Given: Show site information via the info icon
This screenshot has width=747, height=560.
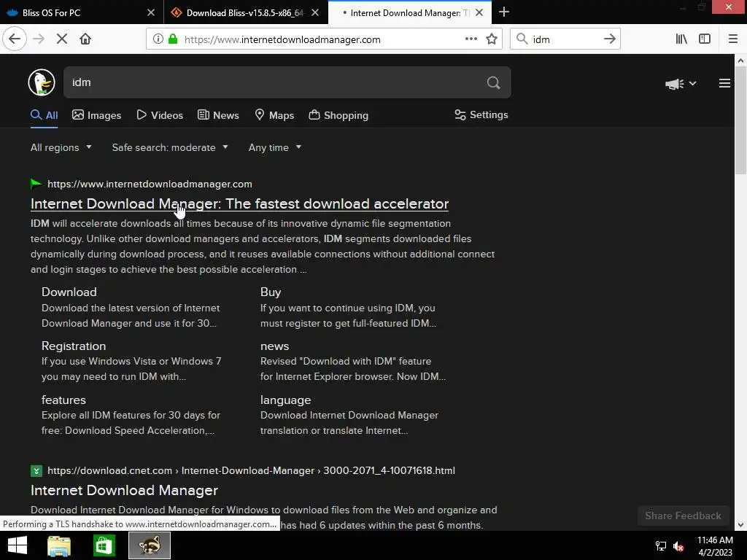Looking at the screenshot, I should pyautogui.click(x=158, y=39).
